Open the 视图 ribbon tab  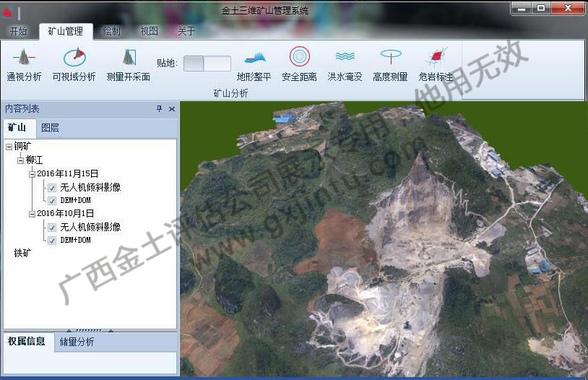(x=149, y=31)
